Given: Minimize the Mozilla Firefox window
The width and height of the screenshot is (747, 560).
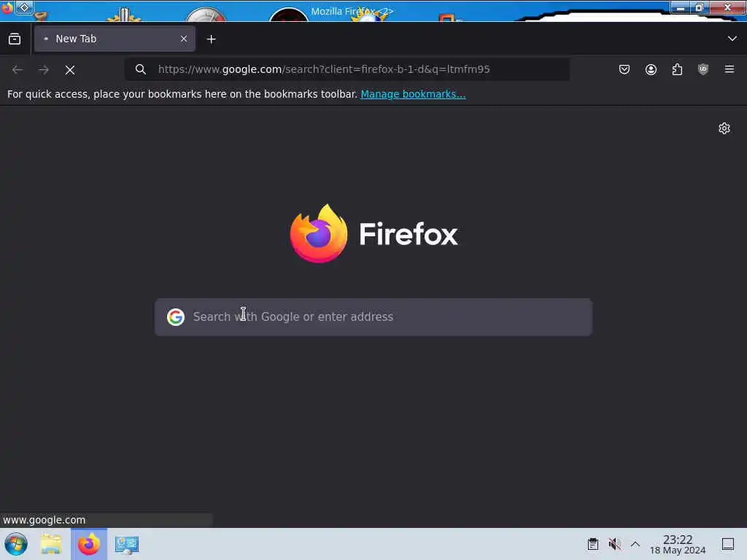Looking at the screenshot, I should (x=681, y=7).
